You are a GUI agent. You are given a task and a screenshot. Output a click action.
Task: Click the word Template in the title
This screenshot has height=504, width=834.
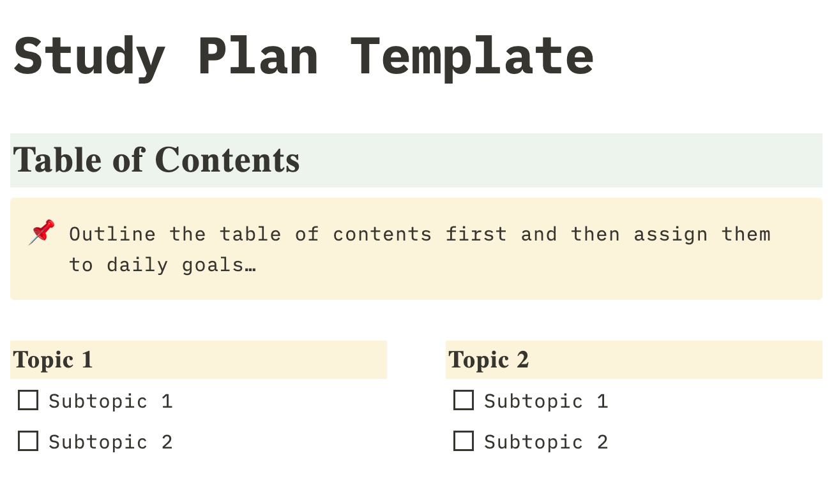pos(473,56)
